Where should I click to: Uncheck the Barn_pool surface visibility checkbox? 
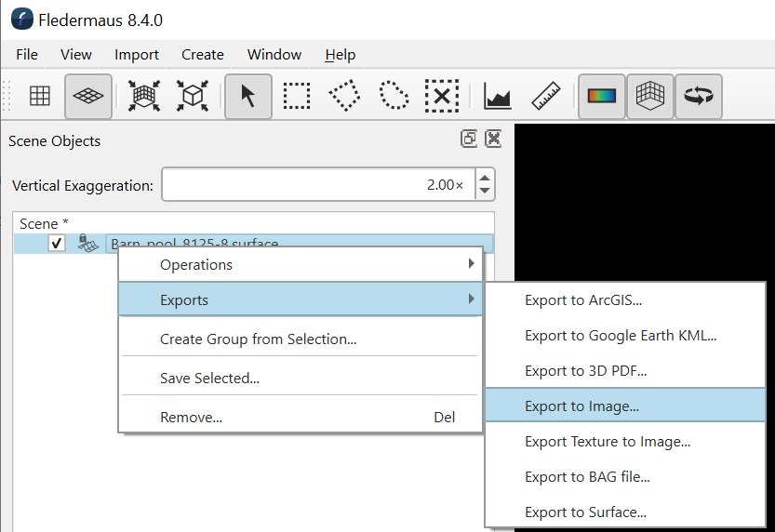click(x=57, y=244)
